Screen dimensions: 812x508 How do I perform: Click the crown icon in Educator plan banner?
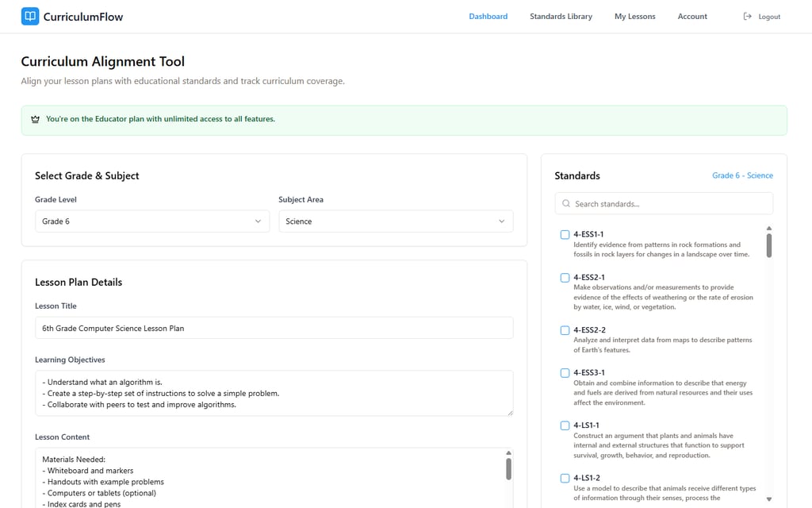pyautogui.click(x=35, y=119)
